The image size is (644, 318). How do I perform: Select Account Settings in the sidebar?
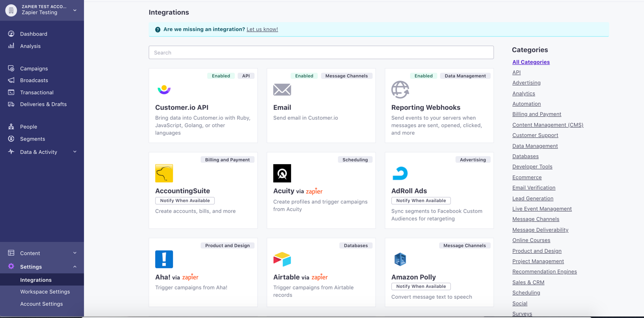tap(42, 304)
